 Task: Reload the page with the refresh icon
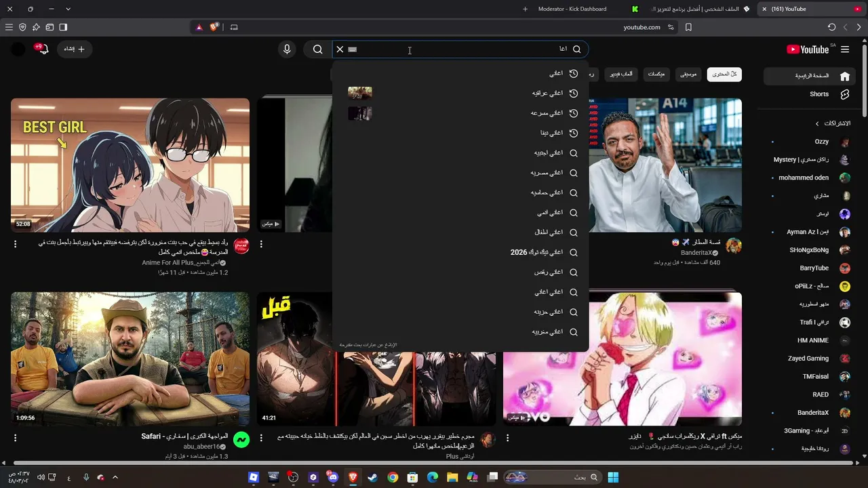click(832, 27)
